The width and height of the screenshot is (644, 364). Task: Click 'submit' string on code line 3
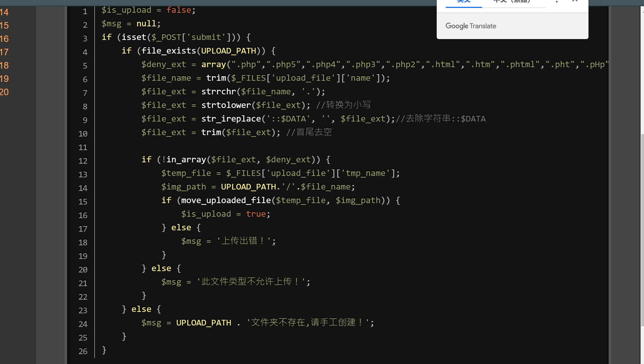206,37
